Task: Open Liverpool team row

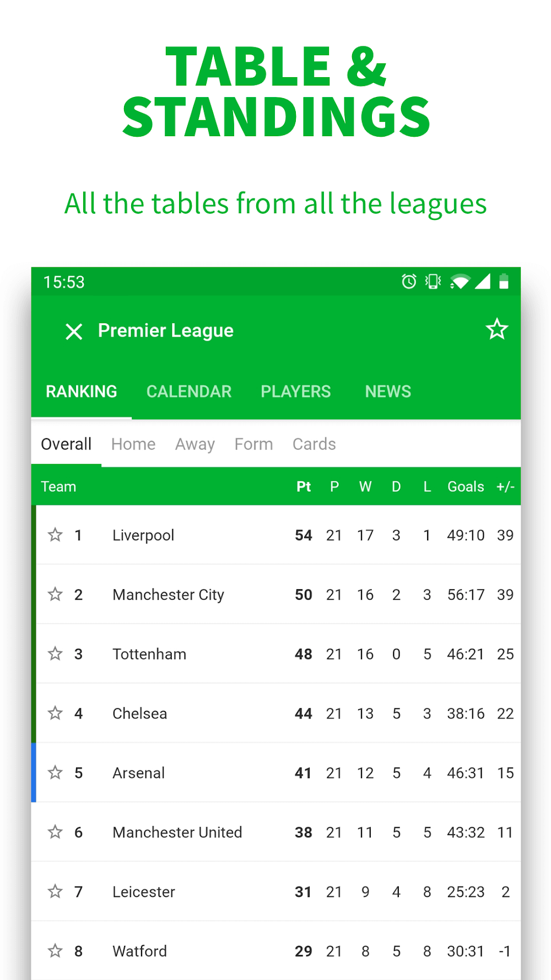Action: pyautogui.click(x=143, y=535)
